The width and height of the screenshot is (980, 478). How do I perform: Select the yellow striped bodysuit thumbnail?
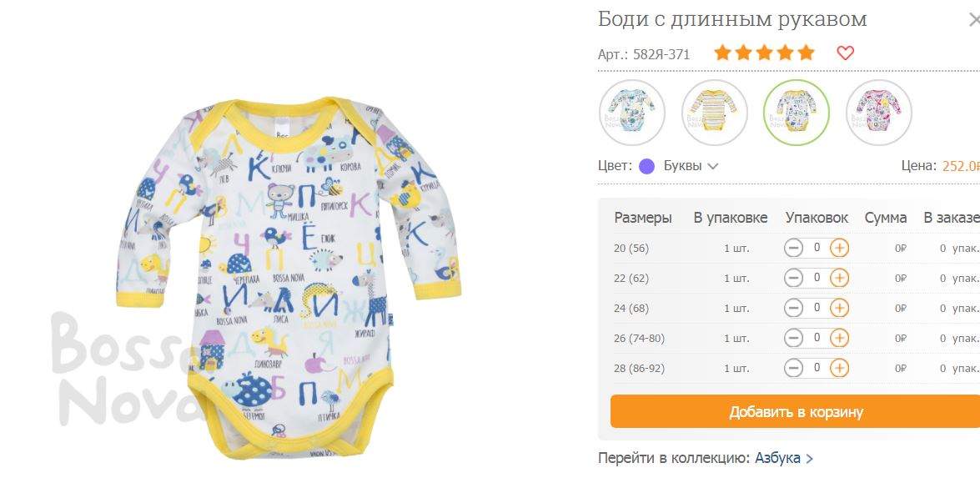tap(714, 113)
